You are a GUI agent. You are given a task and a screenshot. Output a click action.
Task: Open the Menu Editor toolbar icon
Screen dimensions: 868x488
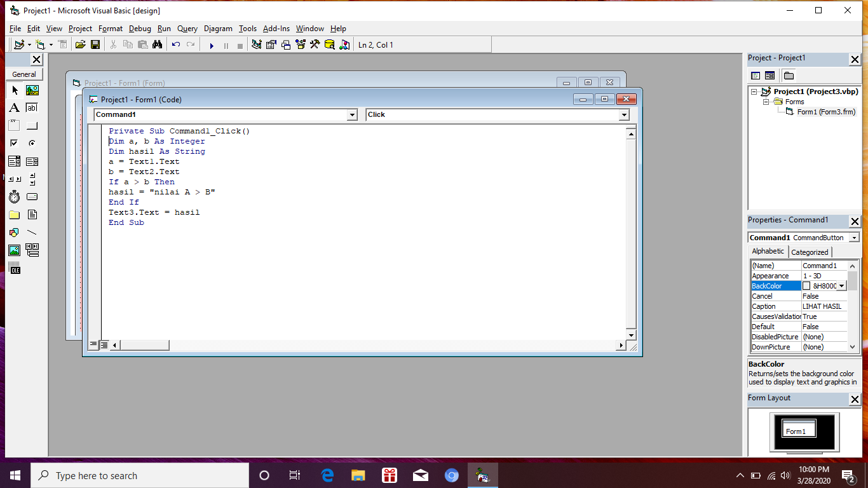pos(62,44)
